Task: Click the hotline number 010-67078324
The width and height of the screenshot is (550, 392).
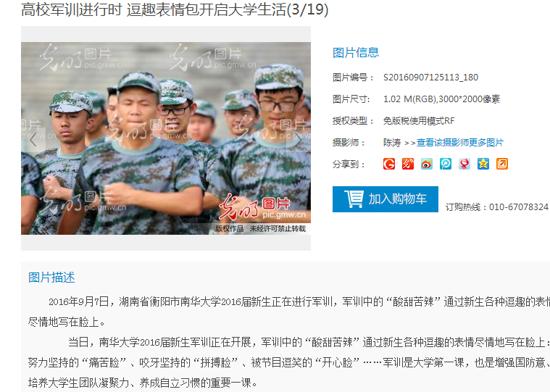Action: coord(518,207)
